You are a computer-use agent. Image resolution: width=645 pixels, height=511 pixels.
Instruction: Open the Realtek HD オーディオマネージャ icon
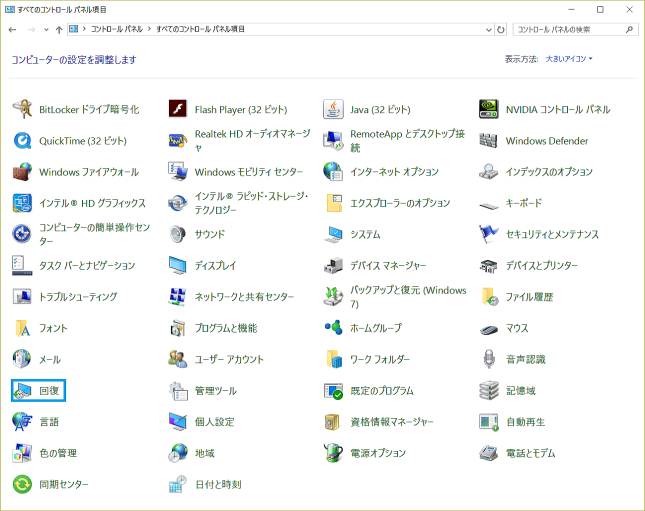click(x=178, y=141)
